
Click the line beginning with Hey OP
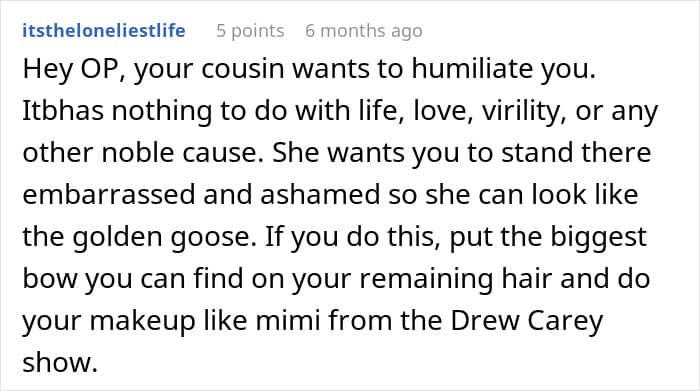click(309, 69)
